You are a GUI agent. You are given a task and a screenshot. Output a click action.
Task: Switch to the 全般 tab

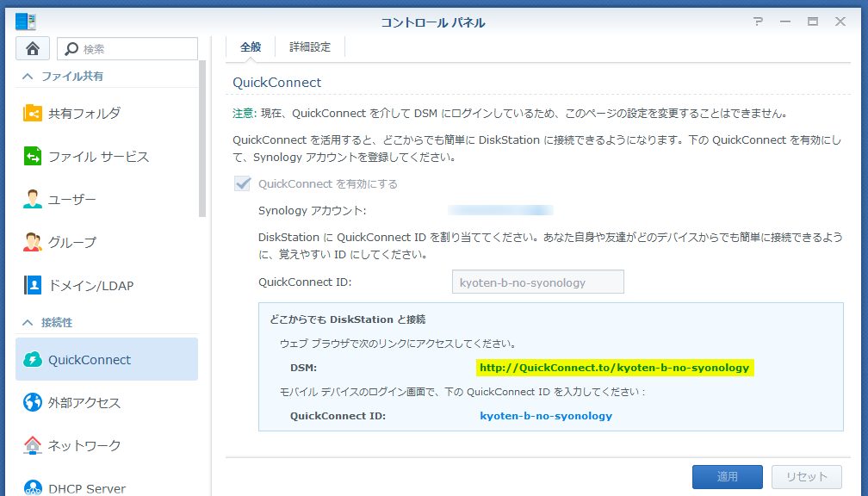[251, 47]
